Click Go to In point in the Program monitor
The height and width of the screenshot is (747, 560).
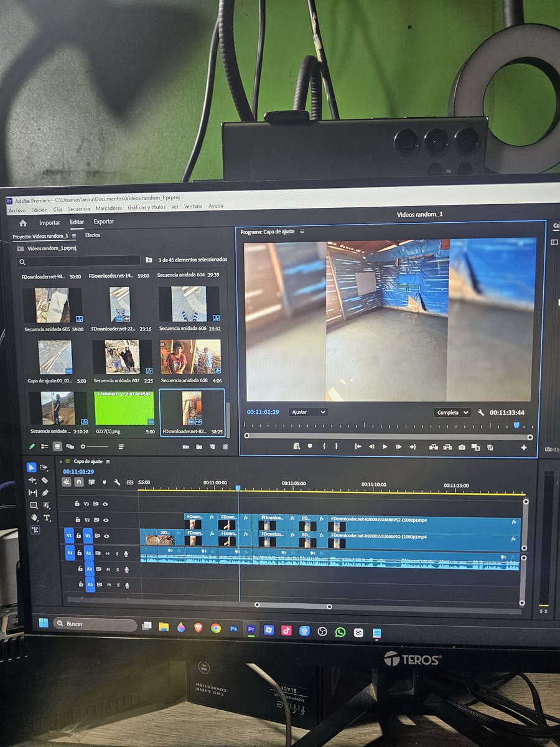click(358, 446)
